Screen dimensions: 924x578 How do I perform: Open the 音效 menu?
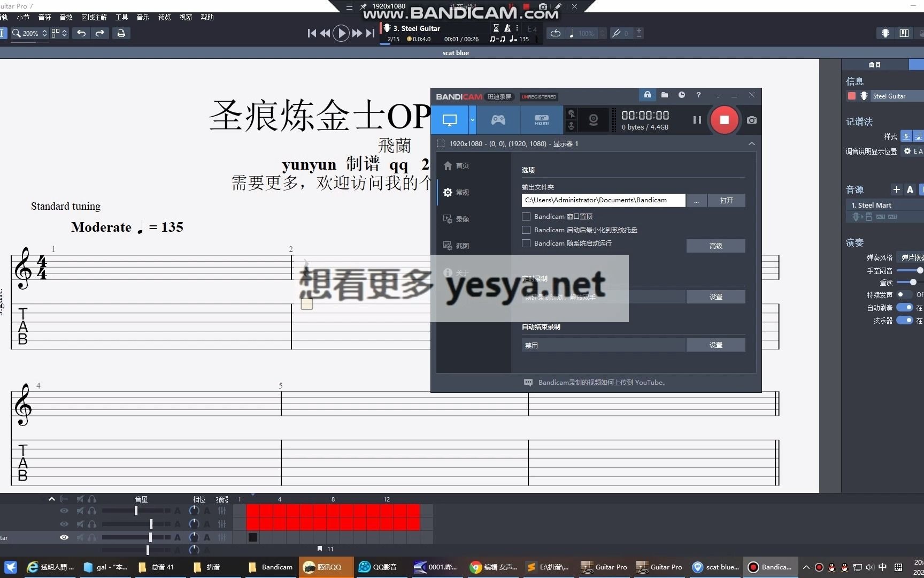click(66, 17)
